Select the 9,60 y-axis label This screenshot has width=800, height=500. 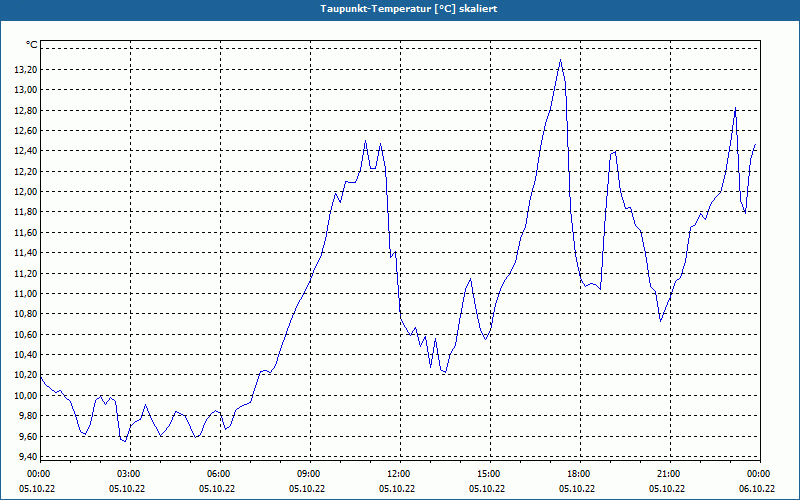coord(29,436)
